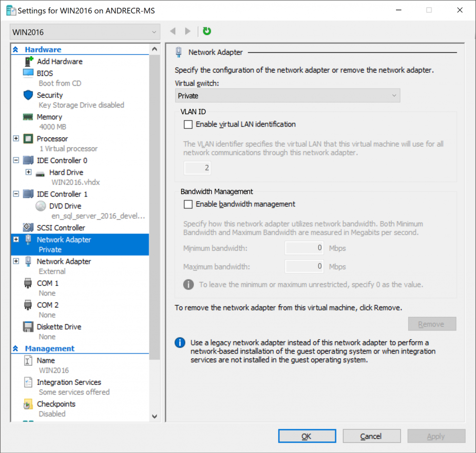Click the Diskette Drive floppy icon

[x=28, y=327]
